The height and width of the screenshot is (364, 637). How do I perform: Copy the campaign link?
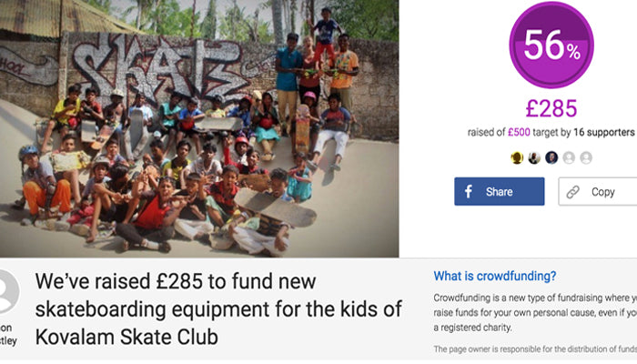[598, 191]
